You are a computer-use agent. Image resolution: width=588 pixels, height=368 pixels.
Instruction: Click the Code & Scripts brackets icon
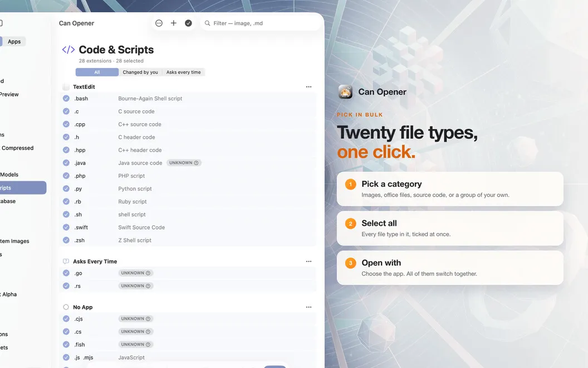tap(68, 50)
